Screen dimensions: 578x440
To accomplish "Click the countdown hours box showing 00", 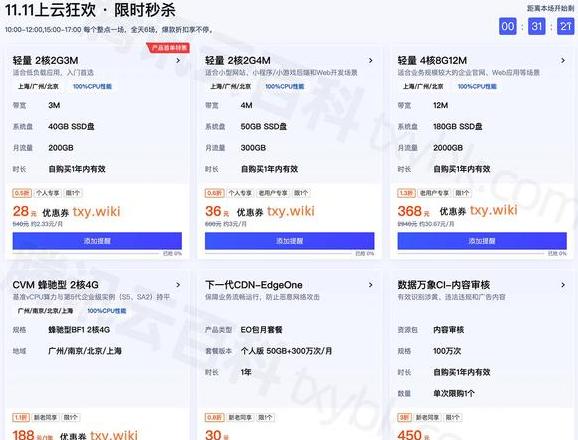I will click(x=508, y=26).
